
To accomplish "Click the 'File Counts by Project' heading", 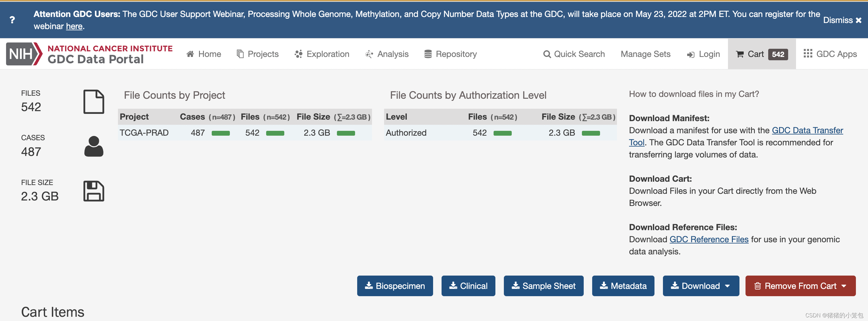I will coord(174,95).
